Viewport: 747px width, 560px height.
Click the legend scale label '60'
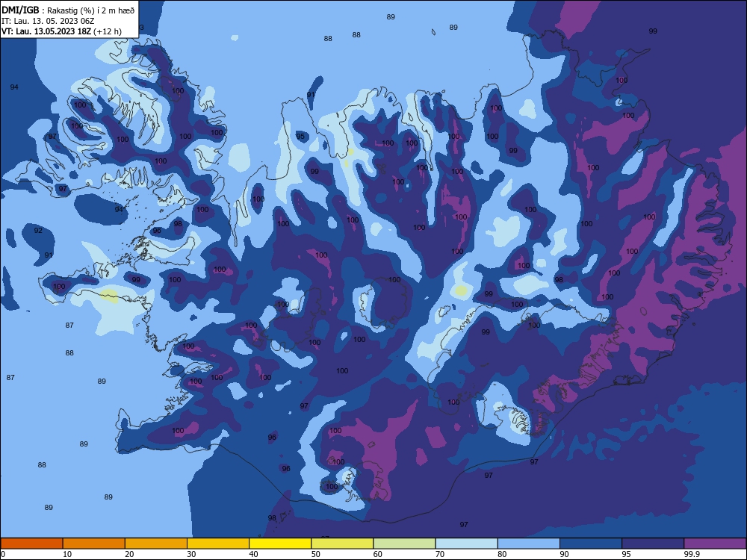378,554
